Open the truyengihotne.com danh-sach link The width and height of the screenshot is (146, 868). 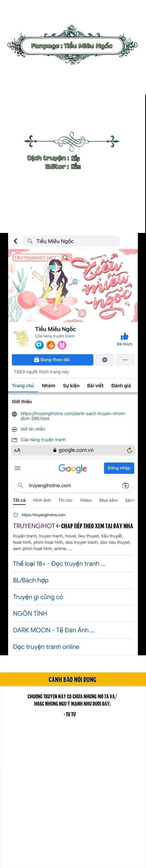pyautogui.click(x=73, y=416)
